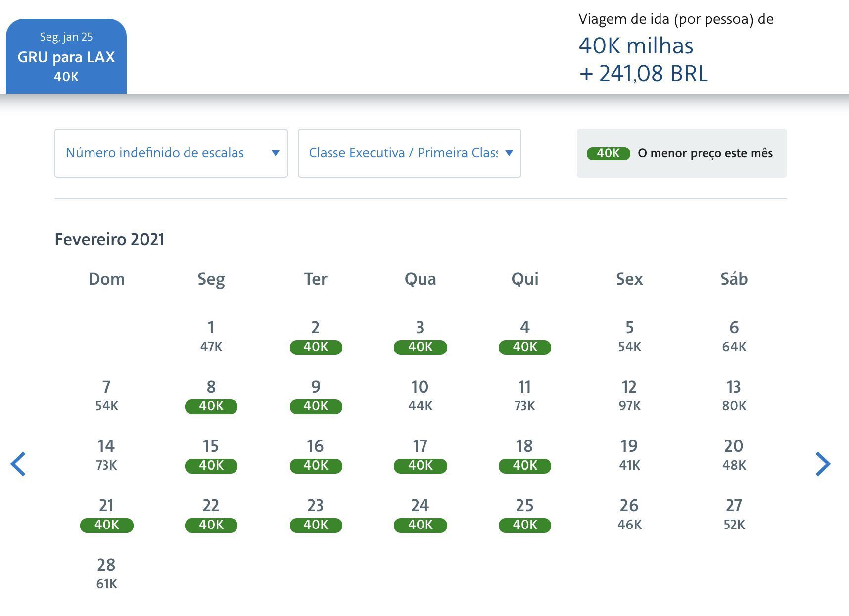This screenshot has width=849, height=616.
Task: Select February 19 priced 41K
Action: coord(629,455)
